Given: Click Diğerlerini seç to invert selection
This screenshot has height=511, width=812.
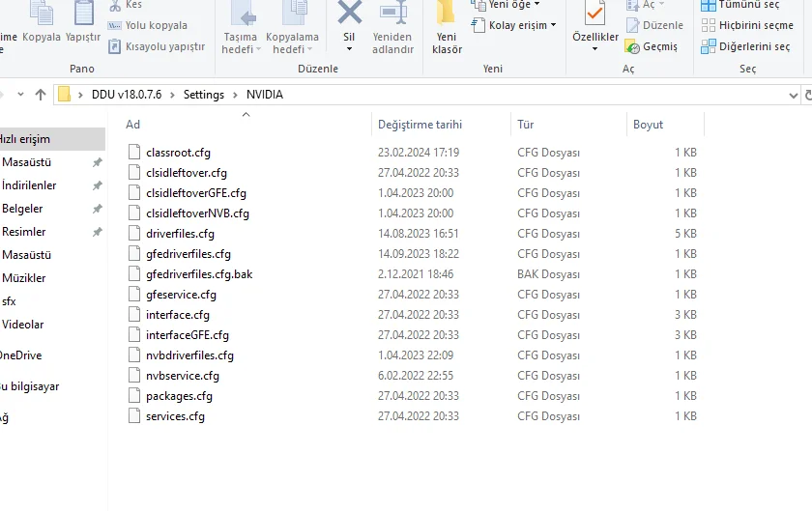Looking at the screenshot, I should [745, 46].
